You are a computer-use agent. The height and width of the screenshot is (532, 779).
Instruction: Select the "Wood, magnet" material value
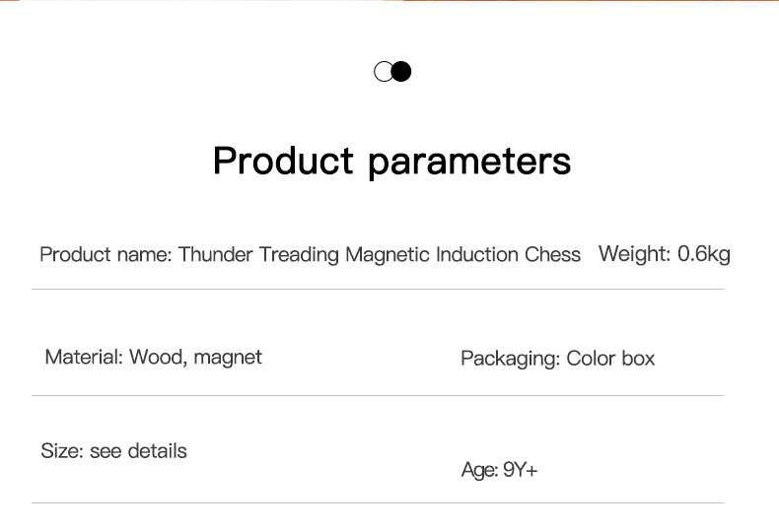coord(195,357)
